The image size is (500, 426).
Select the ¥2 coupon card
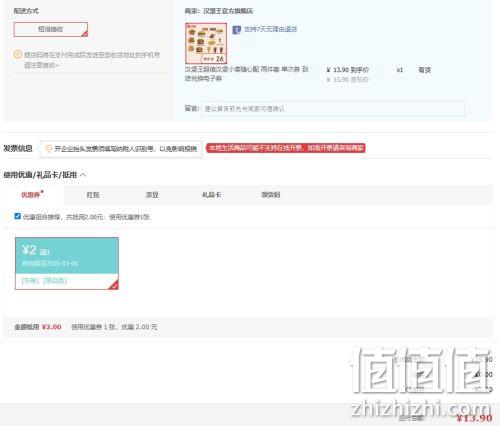(67, 263)
